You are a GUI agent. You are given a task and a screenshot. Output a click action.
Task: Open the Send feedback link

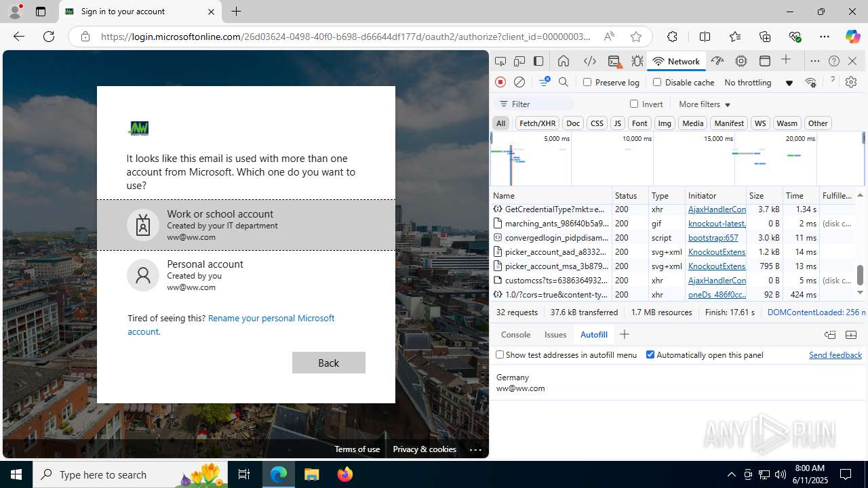(x=835, y=354)
